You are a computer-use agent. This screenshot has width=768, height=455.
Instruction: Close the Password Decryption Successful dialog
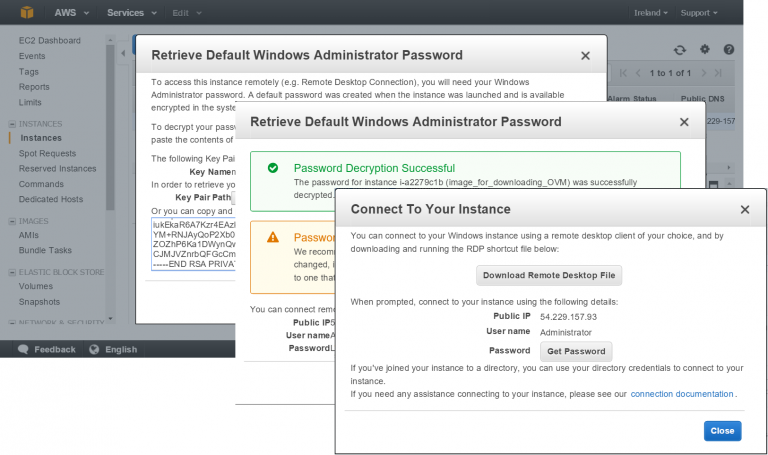(684, 122)
